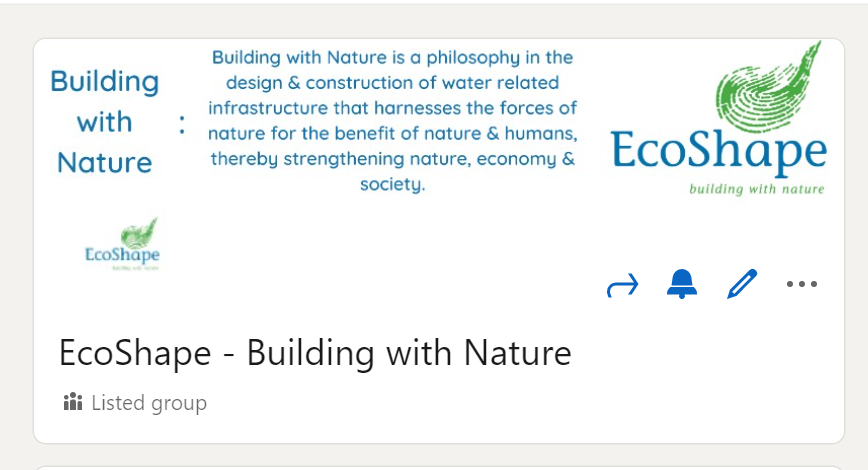Expand the three-dot more options menu

coord(802,284)
